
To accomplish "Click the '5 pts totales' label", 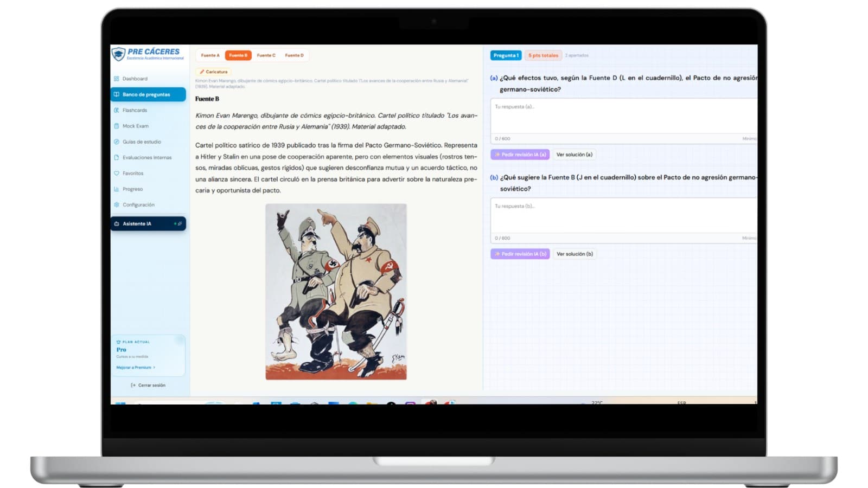I will point(543,55).
